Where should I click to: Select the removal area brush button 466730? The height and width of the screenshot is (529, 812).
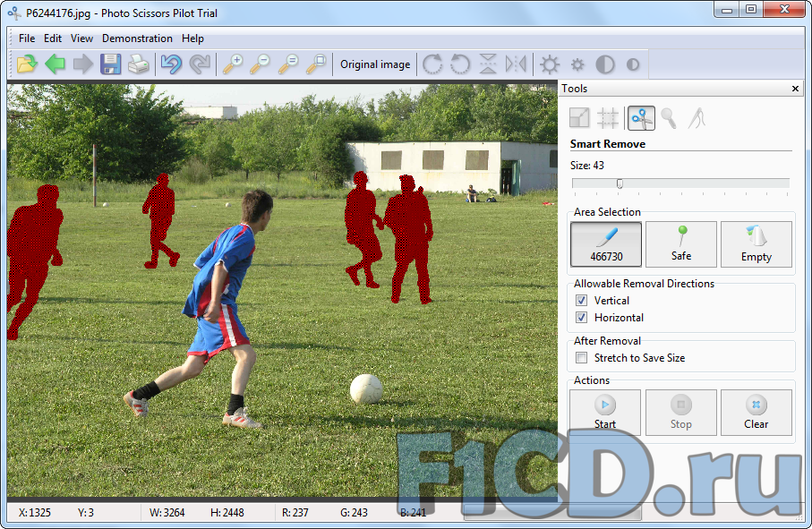[x=606, y=244]
